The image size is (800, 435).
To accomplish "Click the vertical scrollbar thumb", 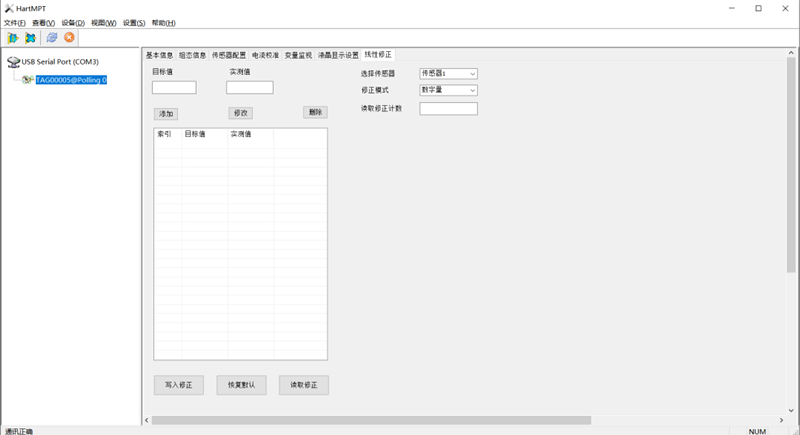I will (791, 166).
